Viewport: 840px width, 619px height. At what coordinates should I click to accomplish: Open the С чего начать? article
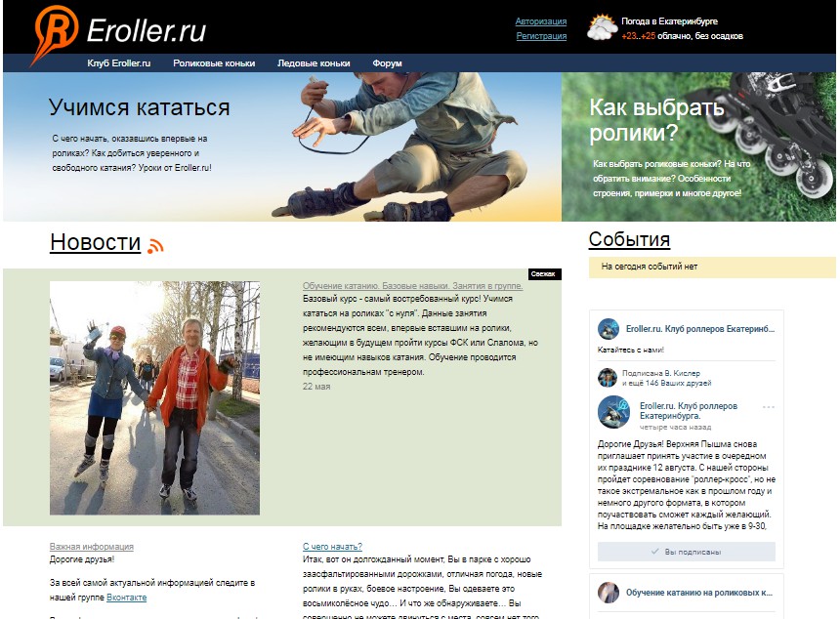point(332,547)
